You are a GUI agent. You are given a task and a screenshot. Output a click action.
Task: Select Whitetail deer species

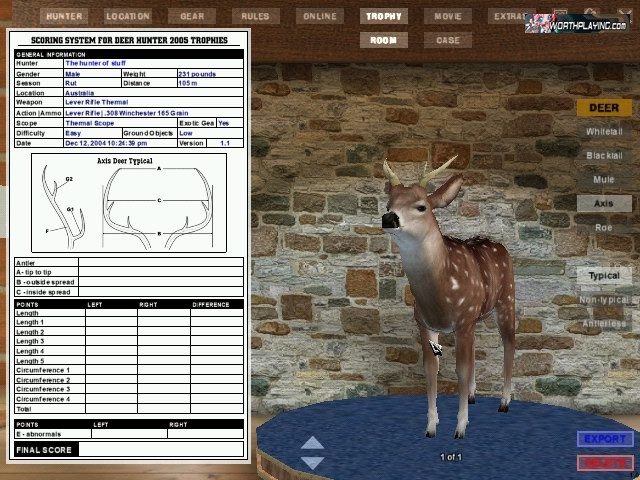pos(603,131)
